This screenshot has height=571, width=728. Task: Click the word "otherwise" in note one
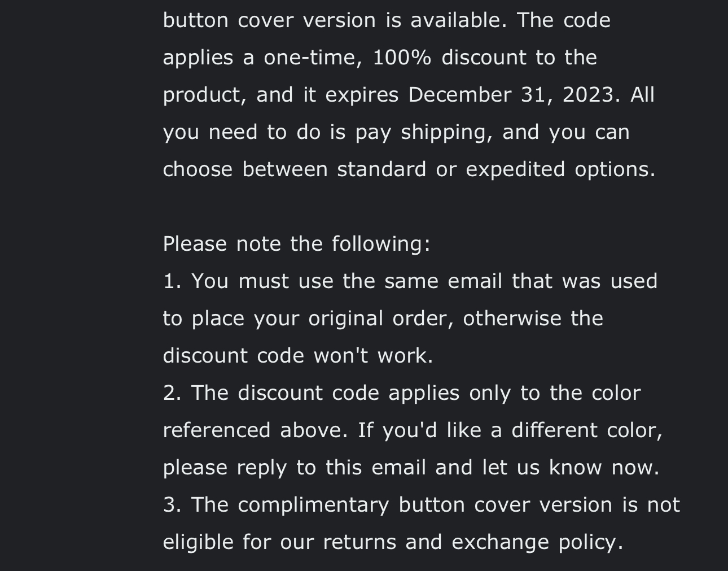click(x=512, y=319)
